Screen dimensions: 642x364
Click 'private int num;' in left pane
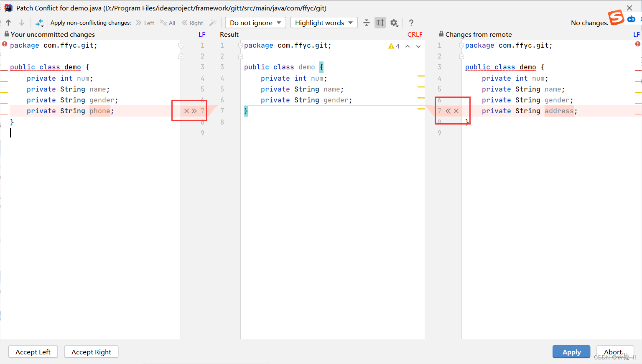[60, 78]
